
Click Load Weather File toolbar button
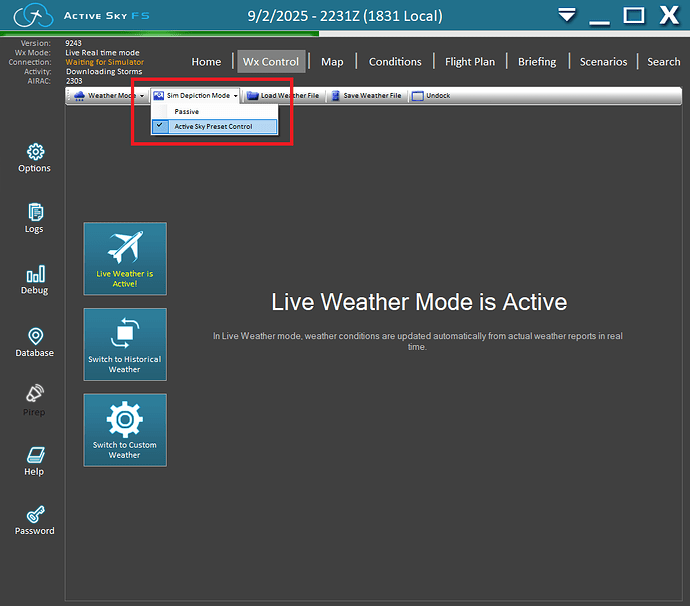283,96
